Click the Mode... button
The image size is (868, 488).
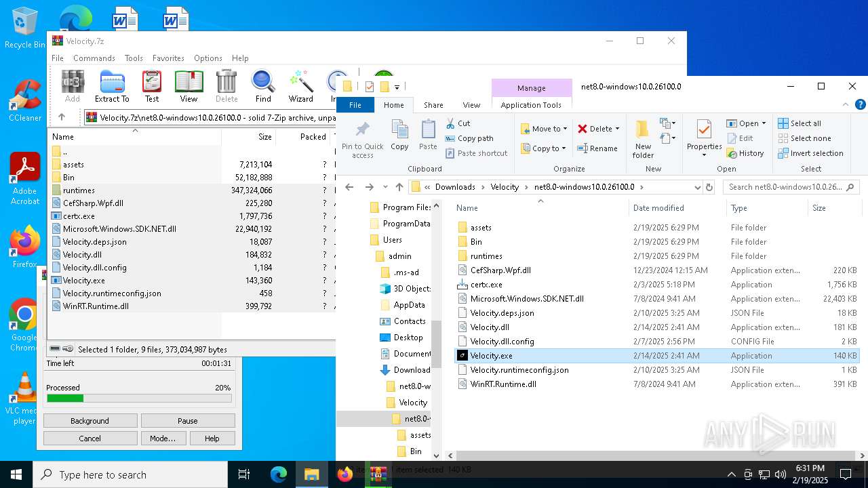click(x=163, y=439)
